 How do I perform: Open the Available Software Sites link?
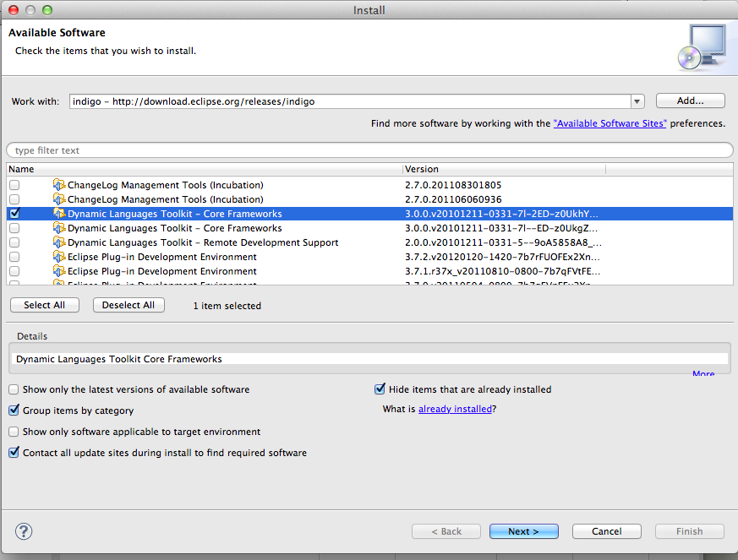tap(610, 123)
